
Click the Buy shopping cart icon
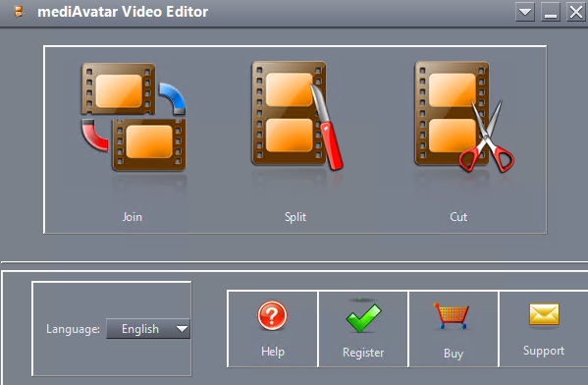[452, 315]
